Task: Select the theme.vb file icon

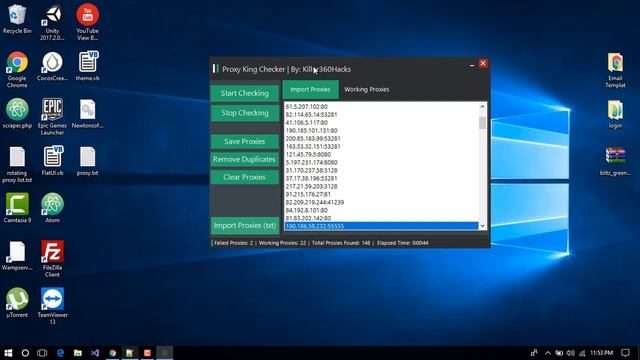Action: coord(87,66)
